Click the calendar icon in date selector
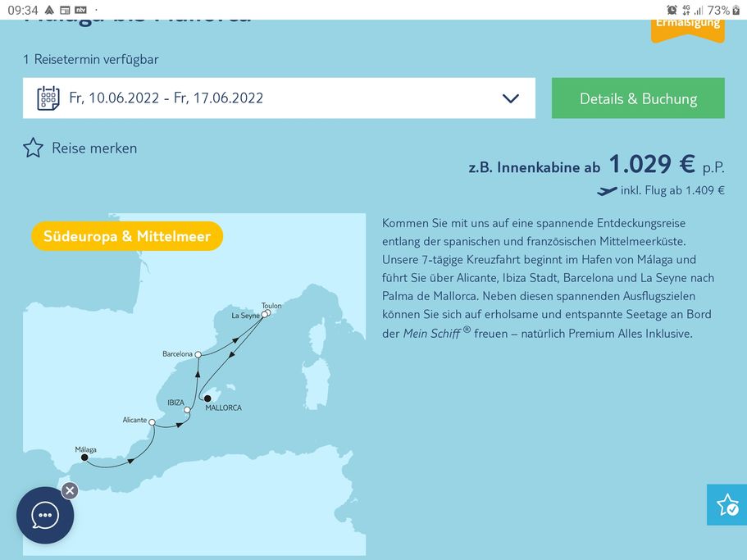This screenshot has height=560, width=747. click(48, 98)
